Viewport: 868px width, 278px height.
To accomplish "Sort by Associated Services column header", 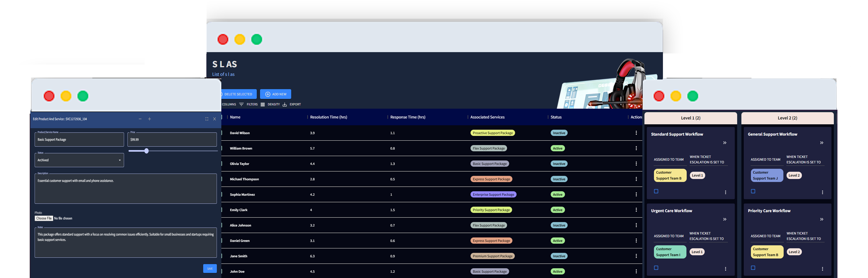I will [x=487, y=117].
